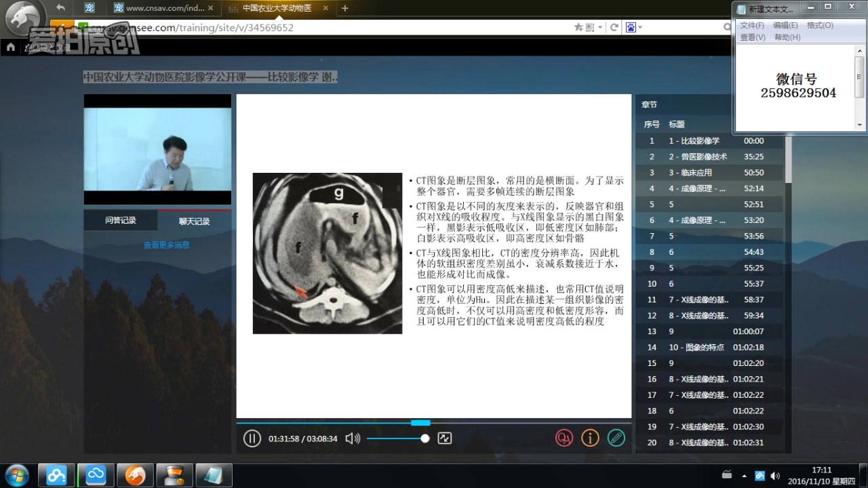Select chapter row 15 at 01:02:20
Viewport: 868px width, 488px height.
(x=709, y=363)
